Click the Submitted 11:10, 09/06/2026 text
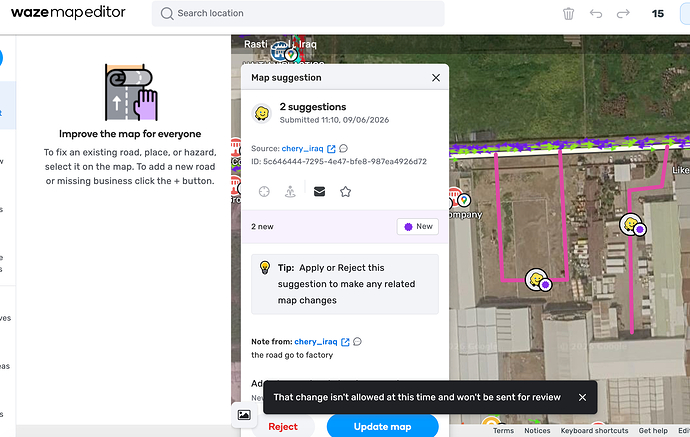 [x=334, y=120]
